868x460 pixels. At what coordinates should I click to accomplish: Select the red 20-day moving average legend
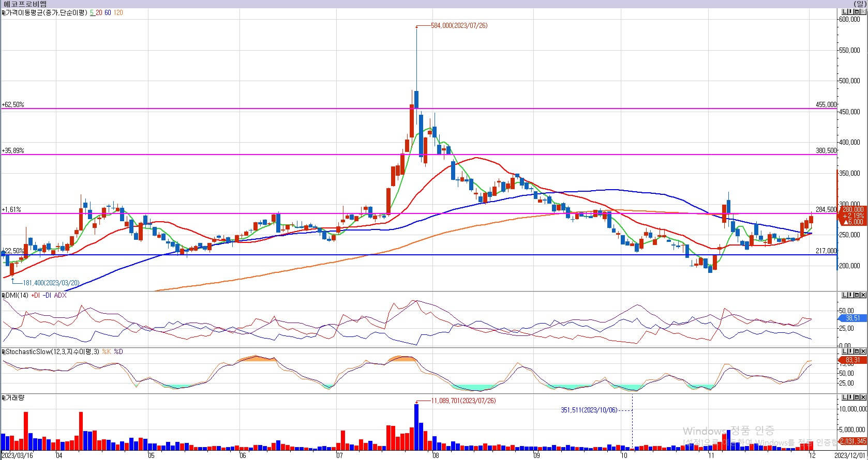[99, 12]
